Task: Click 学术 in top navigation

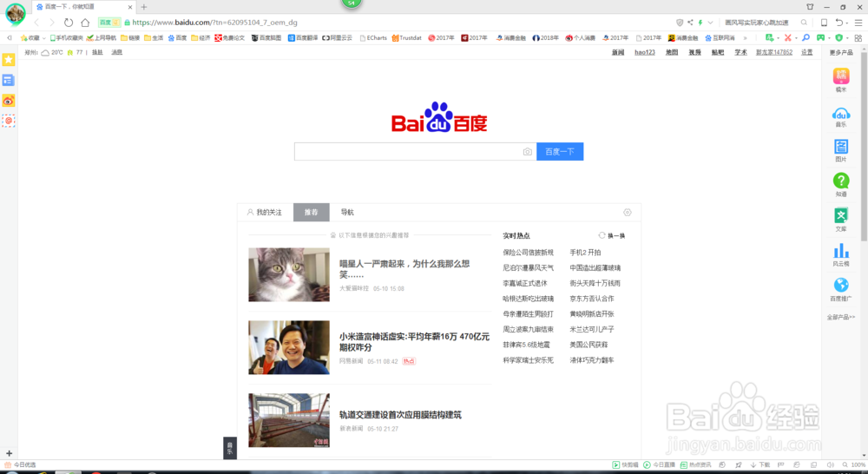Action: 740,52
